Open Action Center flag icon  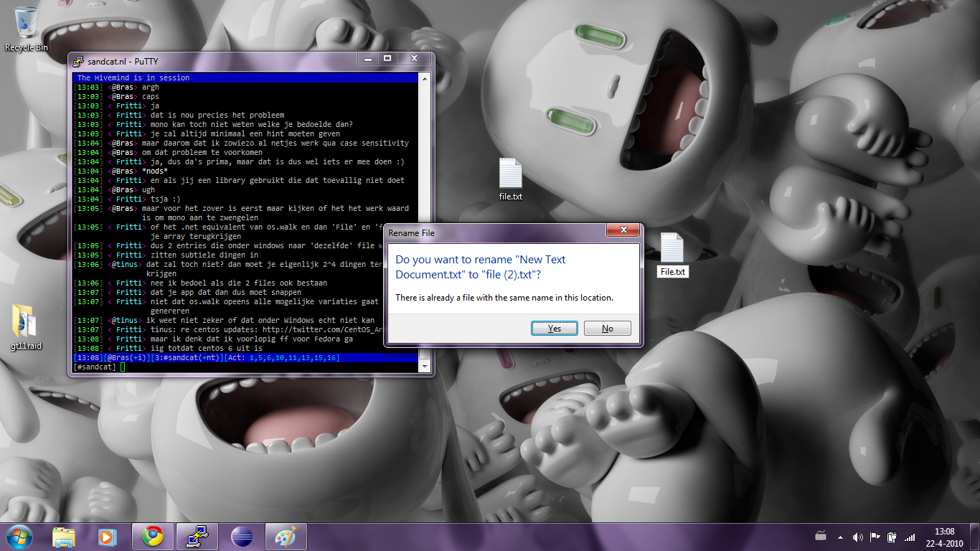point(875,537)
